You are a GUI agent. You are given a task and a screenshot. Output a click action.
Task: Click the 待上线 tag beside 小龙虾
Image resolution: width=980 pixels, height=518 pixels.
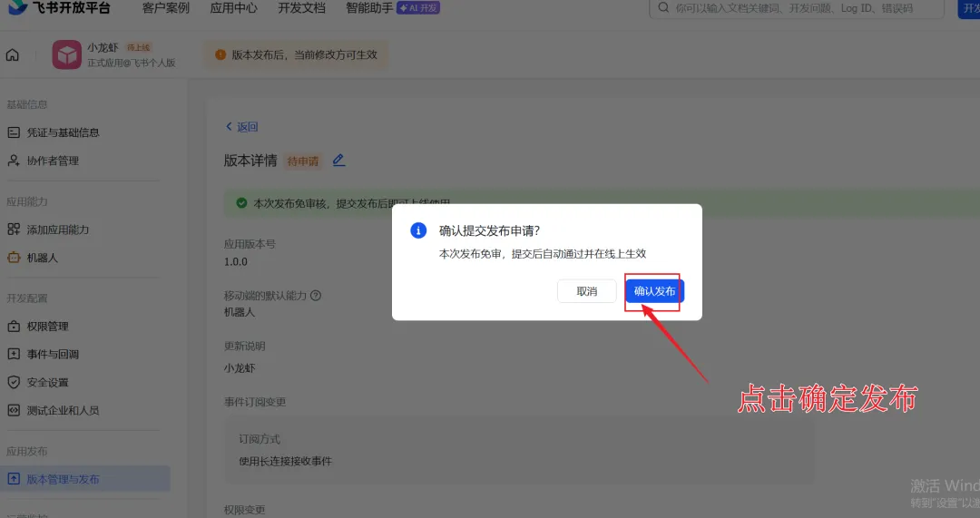click(x=138, y=47)
